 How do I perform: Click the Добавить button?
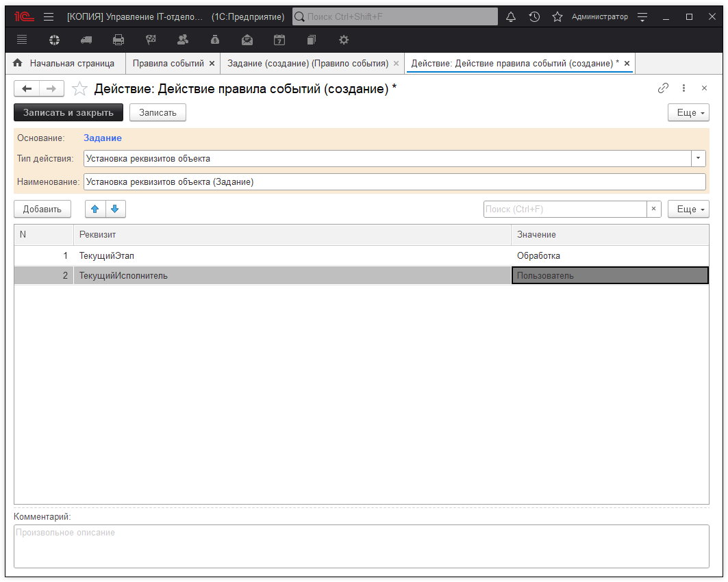[42, 209]
